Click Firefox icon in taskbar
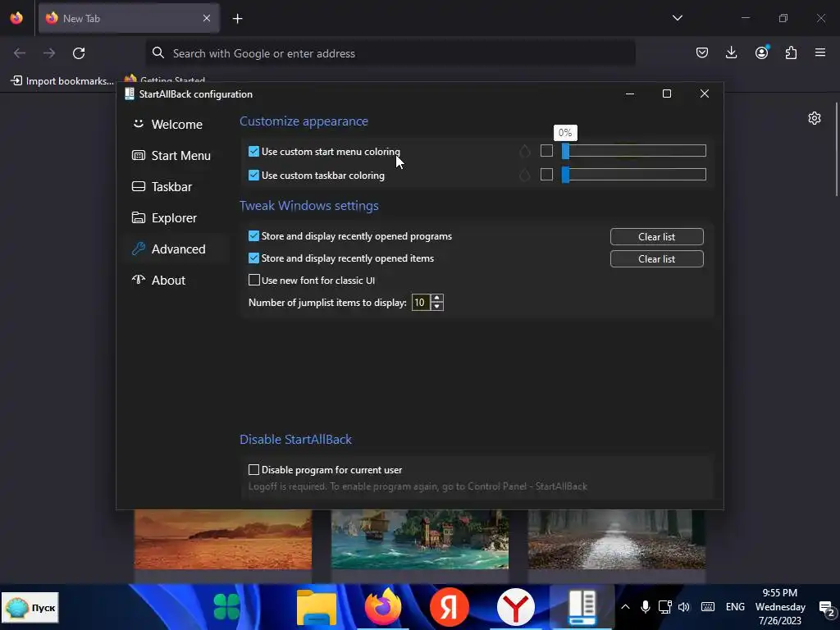The width and height of the screenshot is (840, 630). (382, 607)
